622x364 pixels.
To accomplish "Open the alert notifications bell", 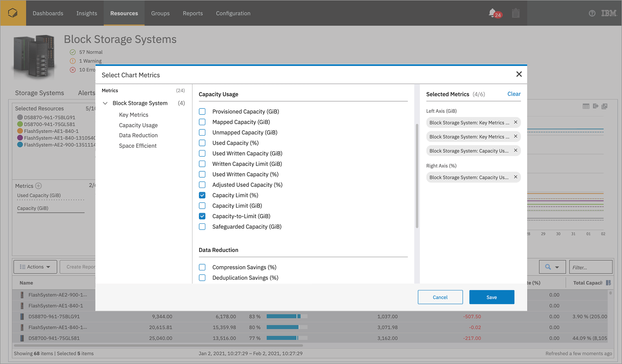I will tap(492, 13).
